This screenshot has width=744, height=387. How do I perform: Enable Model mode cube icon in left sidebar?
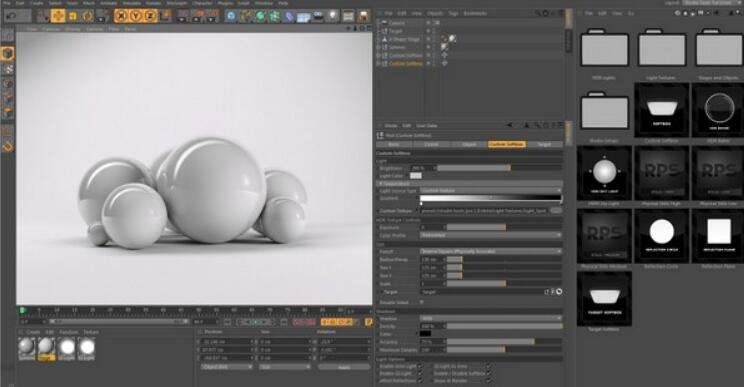(8, 54)
